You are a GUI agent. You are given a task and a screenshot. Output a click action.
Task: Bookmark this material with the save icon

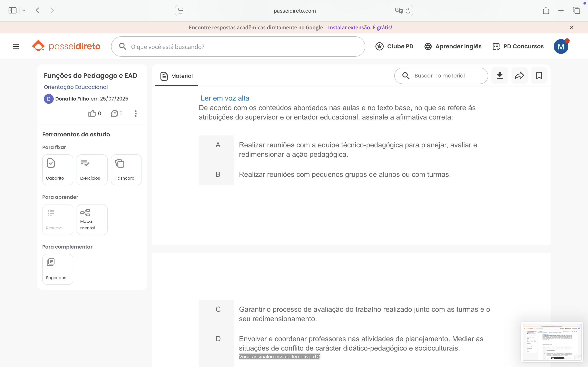coord(539,75)
